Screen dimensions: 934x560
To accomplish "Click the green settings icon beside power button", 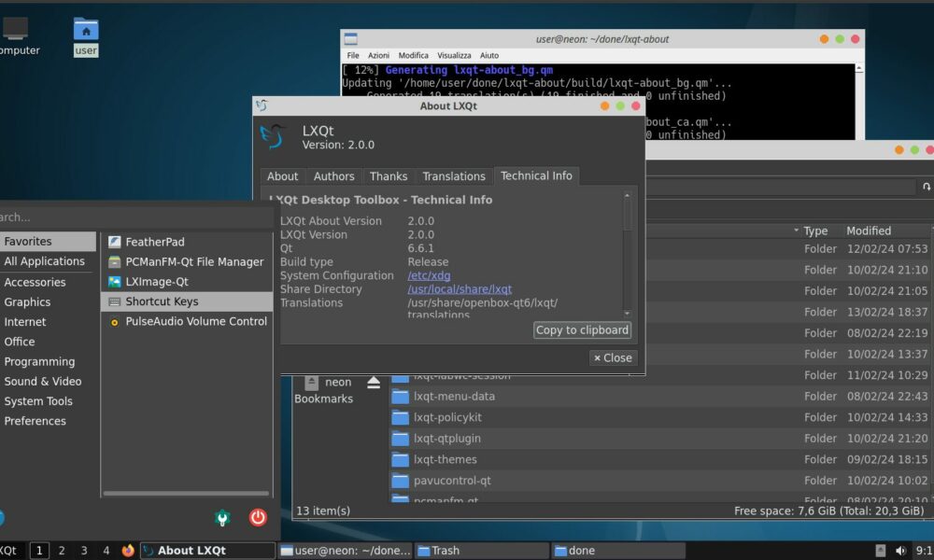I will click(222, 518).
